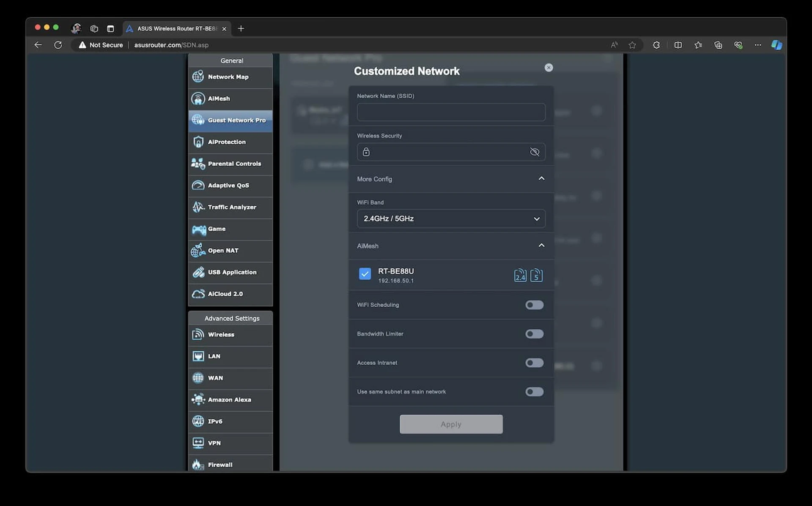Open the Copilot sidebar icon
This screenshot has width=812, height=506.
click(x=776, y=45)
